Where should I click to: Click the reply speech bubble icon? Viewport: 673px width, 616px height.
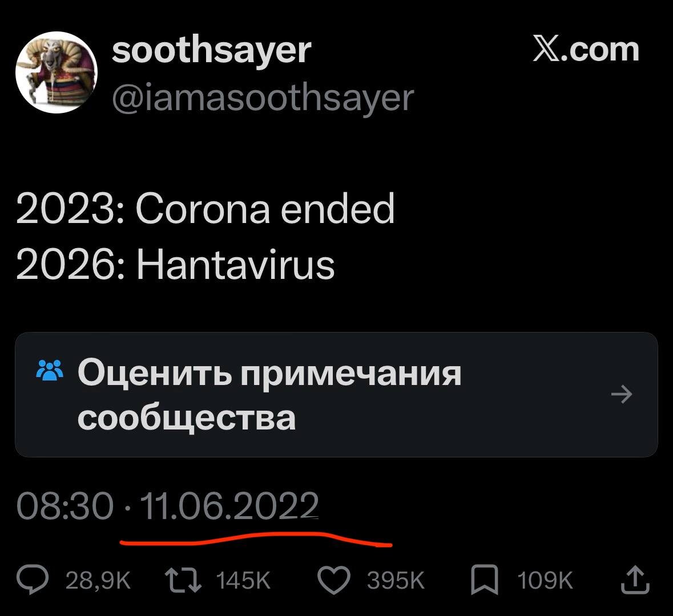click(x=33, y=580)
